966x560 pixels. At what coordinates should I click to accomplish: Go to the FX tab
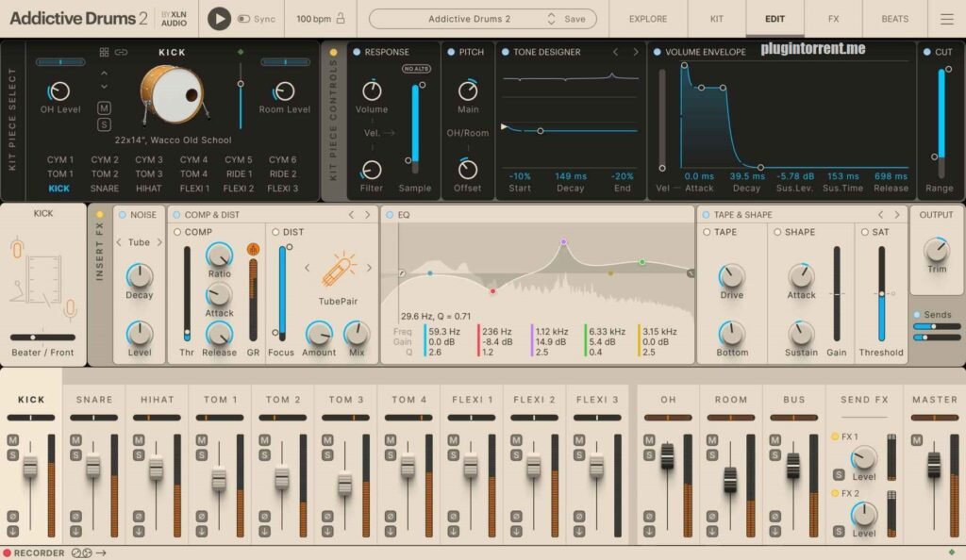tap(833, 19)
